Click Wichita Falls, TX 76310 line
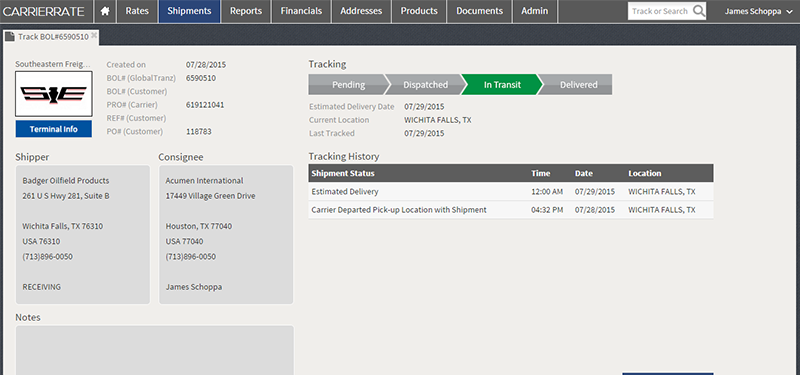Image resolution: width=800 pixels, height=375 pixels. tap(62, 226)
